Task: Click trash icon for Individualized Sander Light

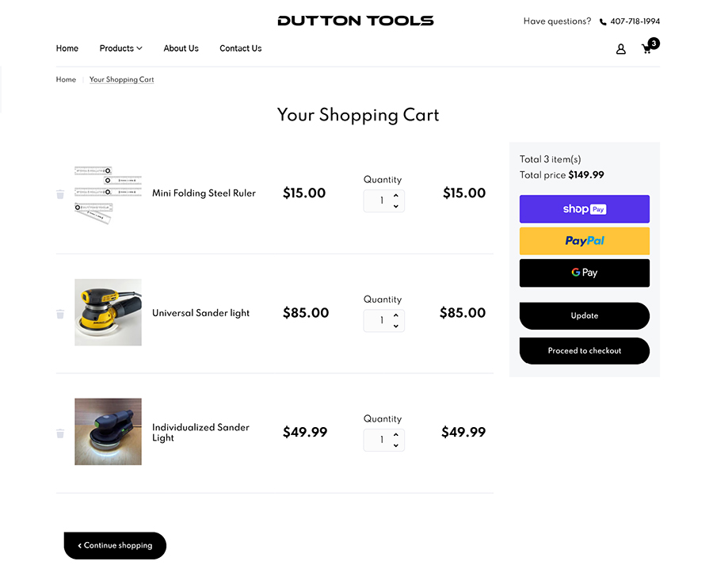Action: click(59, 433)
